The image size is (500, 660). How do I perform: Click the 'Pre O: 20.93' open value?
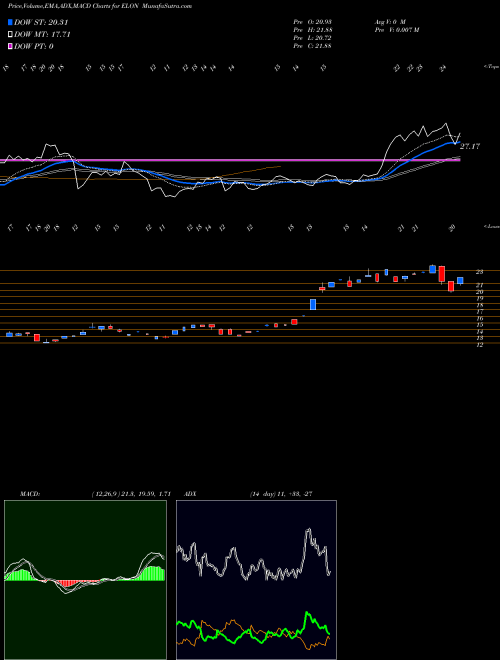[x=312, y=22]
